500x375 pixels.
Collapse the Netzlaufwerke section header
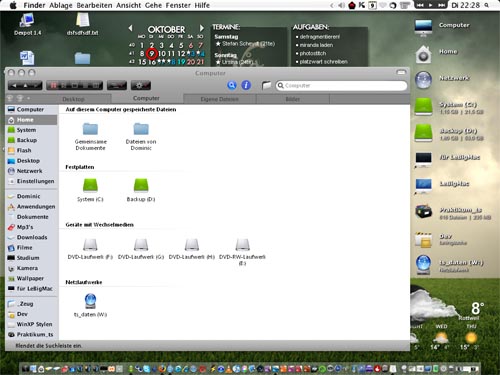coord(84,282)
